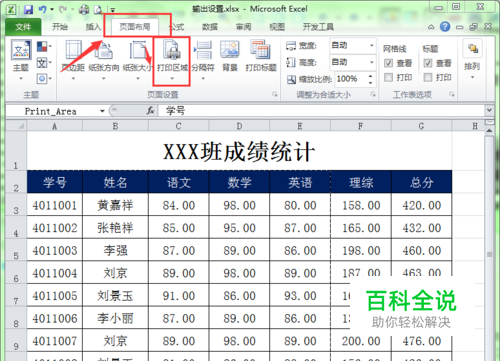Expand the 主题 dropdown arrow

pos(21,79)
